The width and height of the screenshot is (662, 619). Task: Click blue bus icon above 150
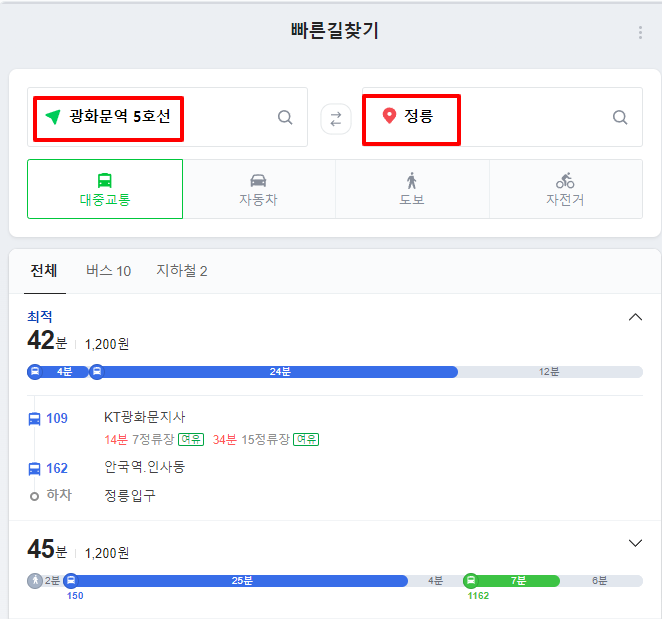click(71, 581)
